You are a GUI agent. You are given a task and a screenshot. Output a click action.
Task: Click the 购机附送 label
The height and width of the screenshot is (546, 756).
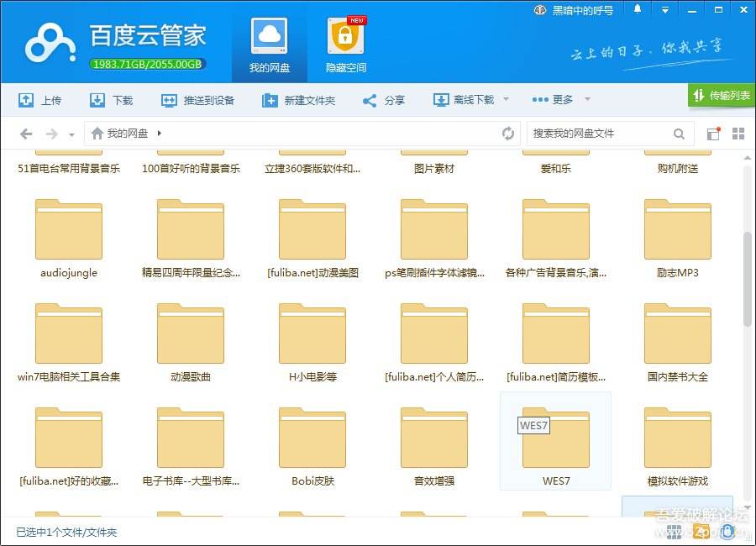(x=677, y=168)
